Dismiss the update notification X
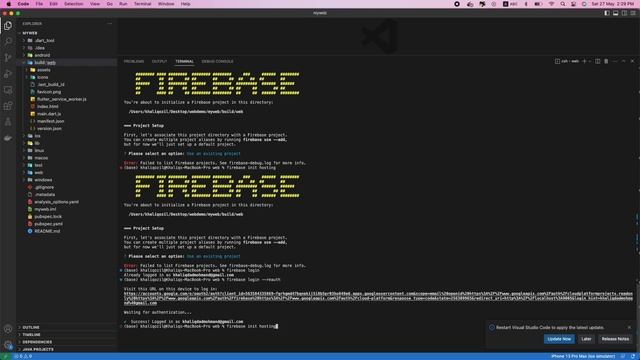The image size is (640, 360). tap(629, 327)
